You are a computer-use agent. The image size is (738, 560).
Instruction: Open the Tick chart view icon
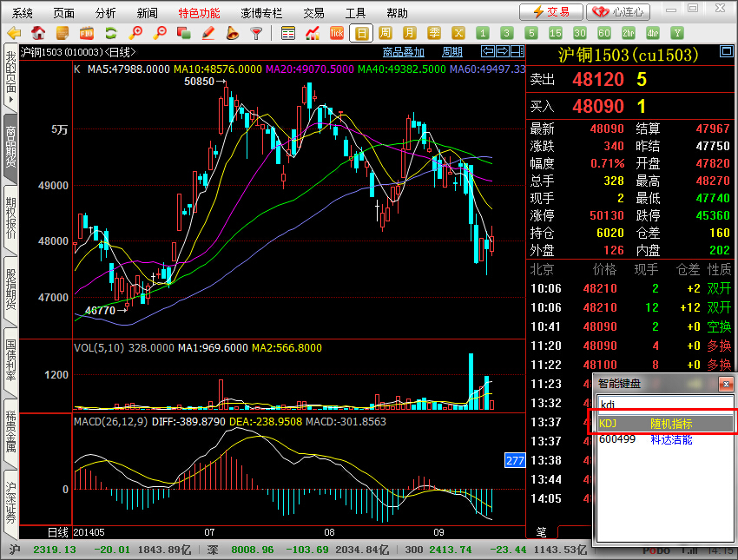(x=337, y=33)
